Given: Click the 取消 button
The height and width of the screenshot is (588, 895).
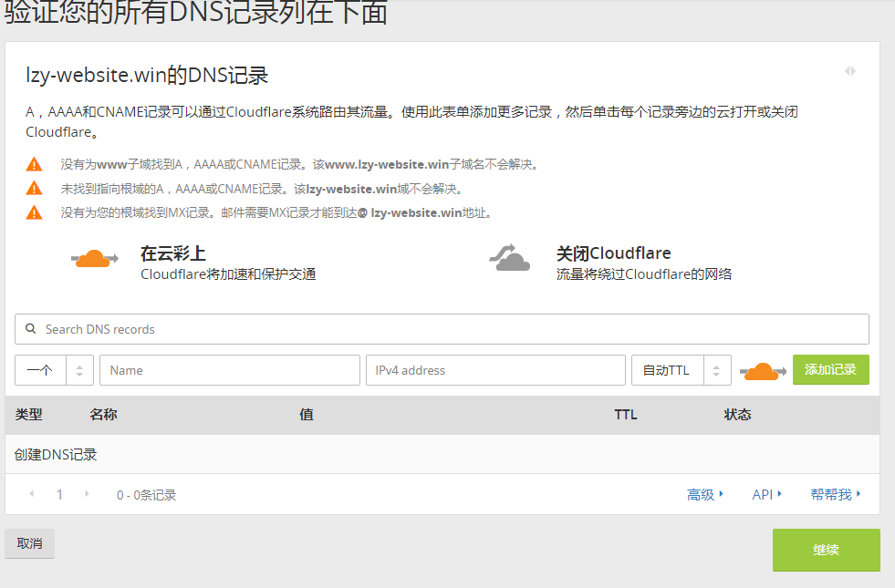Looking at the screenshot, I should pyautogui.click(x=30, y=543).
